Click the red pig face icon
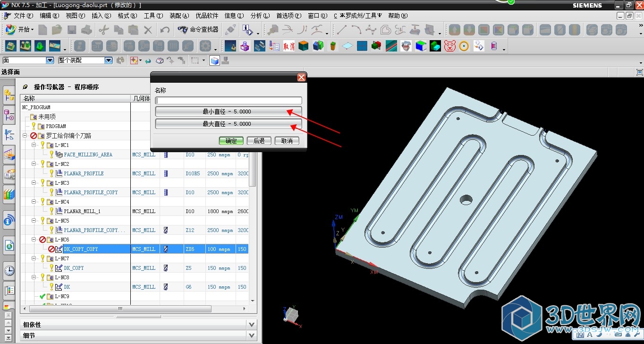The height and width of the screenshot is (344, 644). (x=449, y=46)
